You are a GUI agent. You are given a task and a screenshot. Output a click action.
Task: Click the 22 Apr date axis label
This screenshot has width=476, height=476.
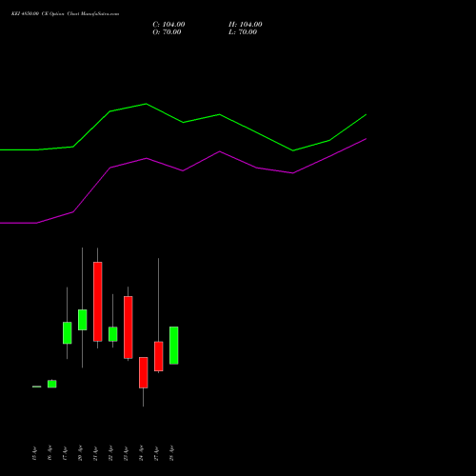coord(110,453)
